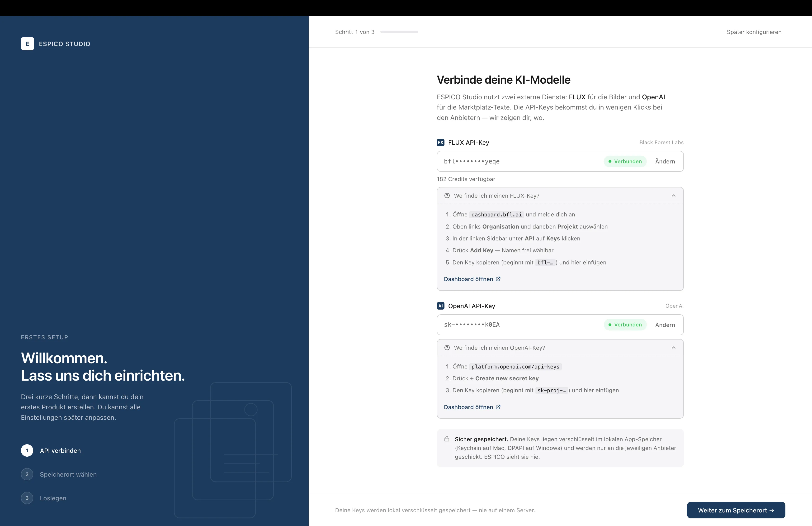The height and width of the screenshot is (526, 812).
Task: Click the 'Black Forest Labs' provider label
Action: [x=661, y=142]
